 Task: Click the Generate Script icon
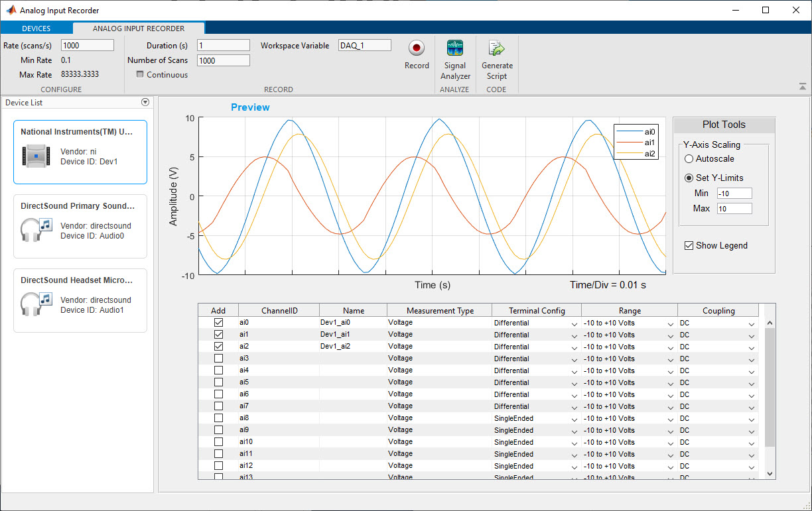(x=497, y=48)
